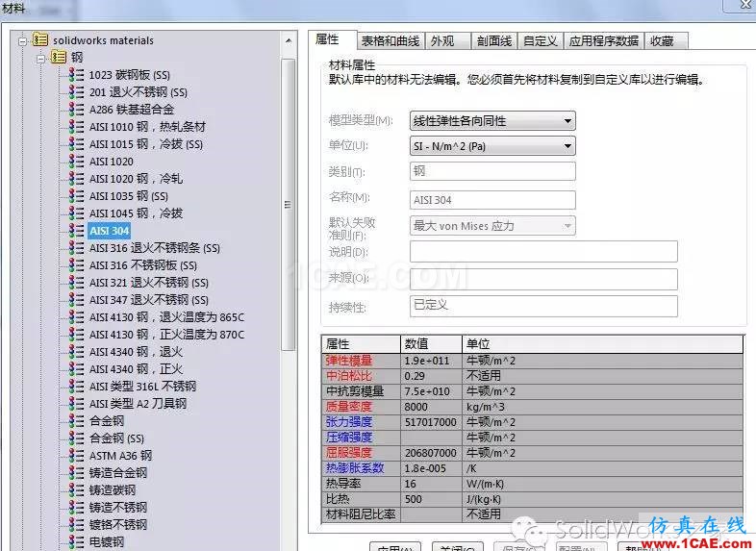Collapse the 钢 category node
This screenshot has height=551, width=756.
pyautogui.click(x=40, y=59)
